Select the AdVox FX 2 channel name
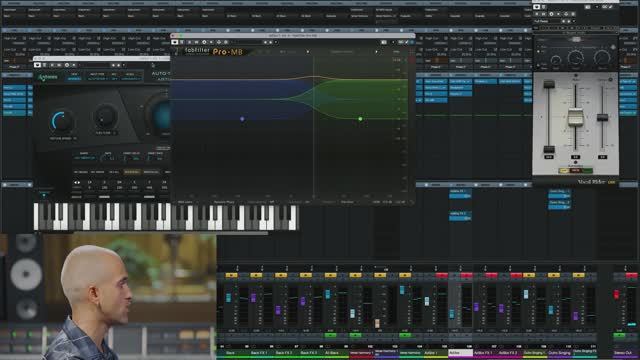This screenshot has width=640, height=360. pyautogui.click(x=508, y=353)
